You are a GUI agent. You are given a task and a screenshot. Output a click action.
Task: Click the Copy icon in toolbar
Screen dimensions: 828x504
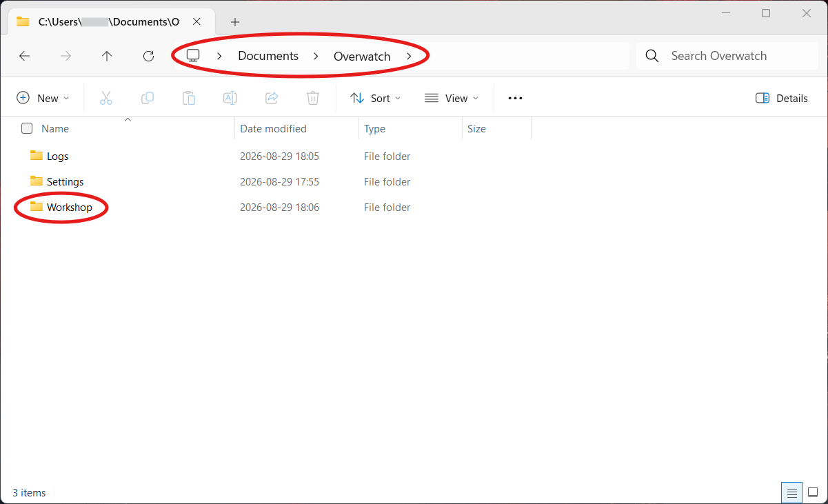point(148,98)
